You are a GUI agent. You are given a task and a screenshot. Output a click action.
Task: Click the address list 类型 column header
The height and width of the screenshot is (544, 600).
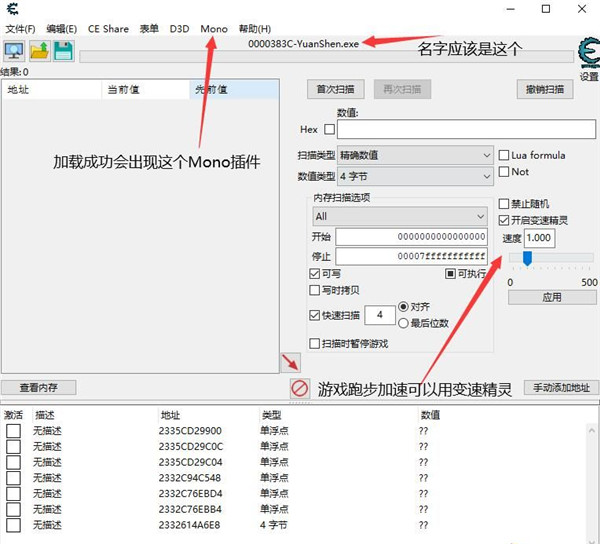point(272,415)
